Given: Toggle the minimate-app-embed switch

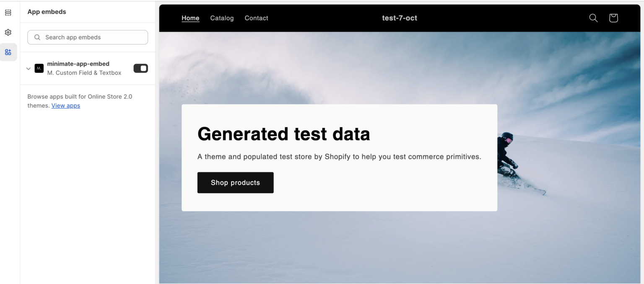Looking at the screenshot, I should (140, 68).
